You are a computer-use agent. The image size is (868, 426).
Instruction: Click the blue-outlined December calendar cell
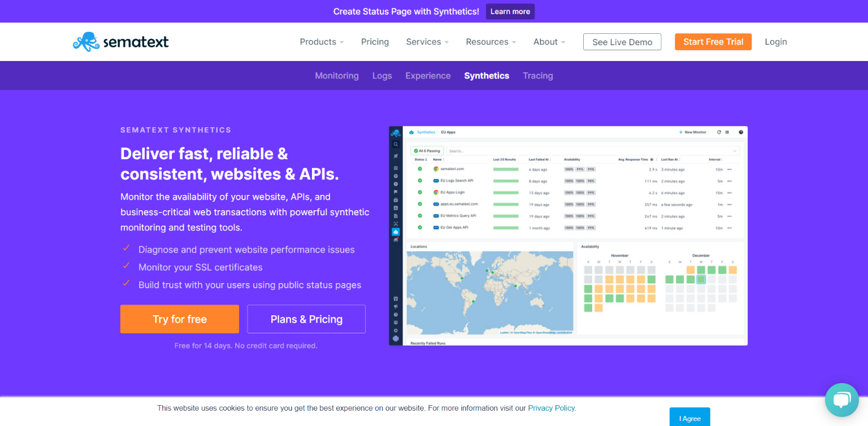pos(701,279)
